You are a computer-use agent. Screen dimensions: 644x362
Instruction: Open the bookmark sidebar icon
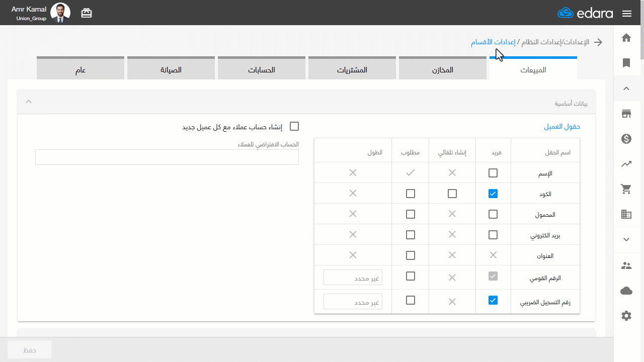coord(626,63)
